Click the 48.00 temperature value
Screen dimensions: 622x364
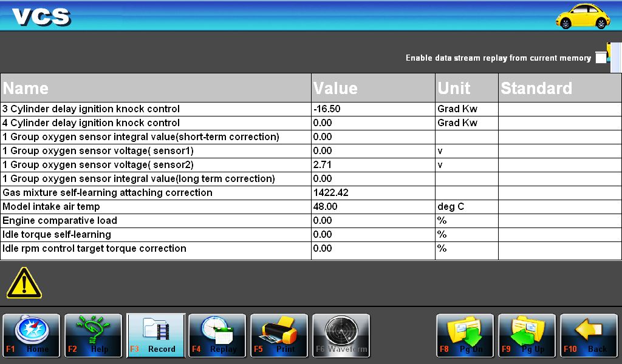[374, 207]
